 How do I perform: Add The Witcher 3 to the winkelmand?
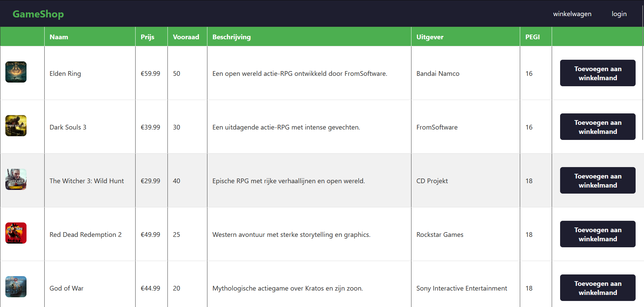[598, 181]
